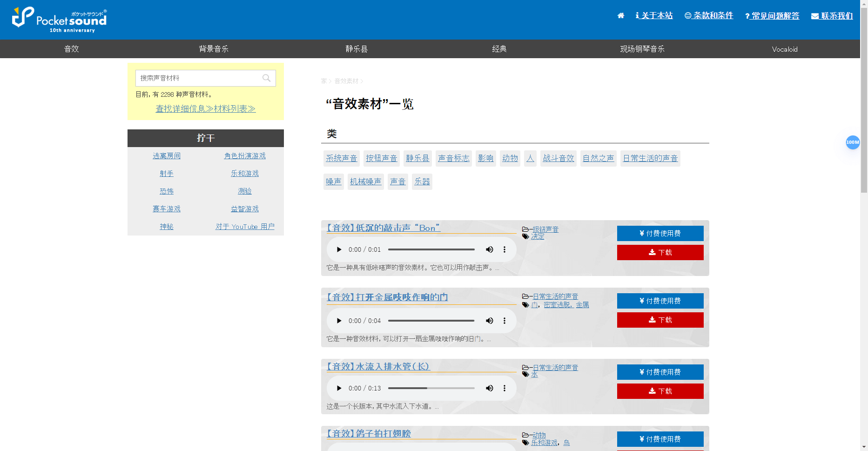The image size is (868, 451).
Task: Open the Vocaloid navigation menu
Action: [785, 49]
